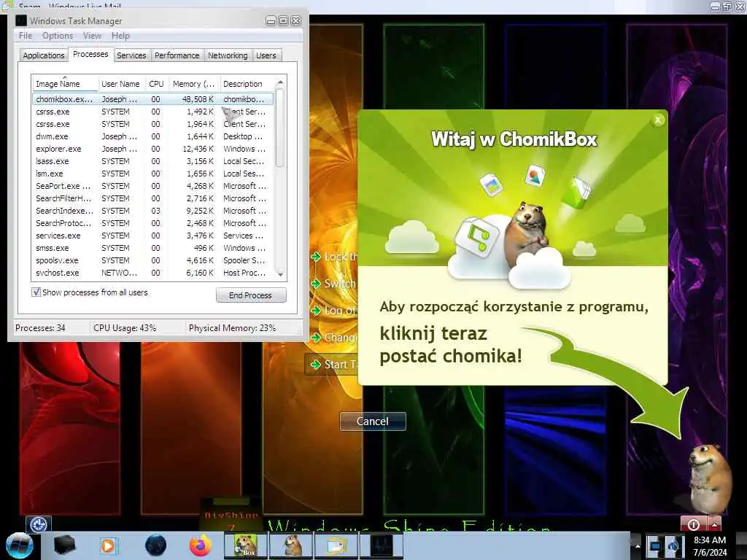
Task: Launch Firefox from the taskbar
Action: click(x=201, y=545)
